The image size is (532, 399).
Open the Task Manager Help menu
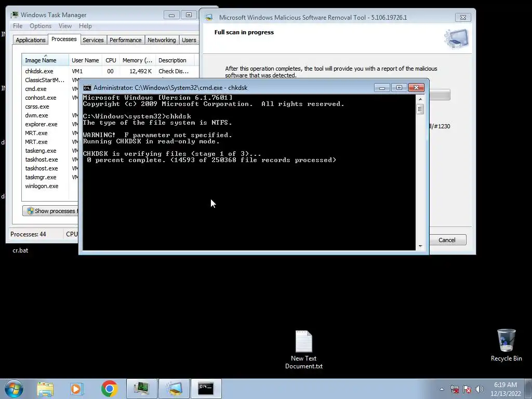tap(85, 26)
